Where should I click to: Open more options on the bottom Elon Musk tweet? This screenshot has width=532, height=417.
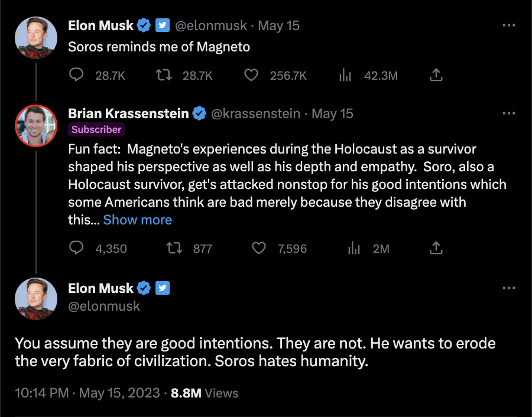point(508,288)
